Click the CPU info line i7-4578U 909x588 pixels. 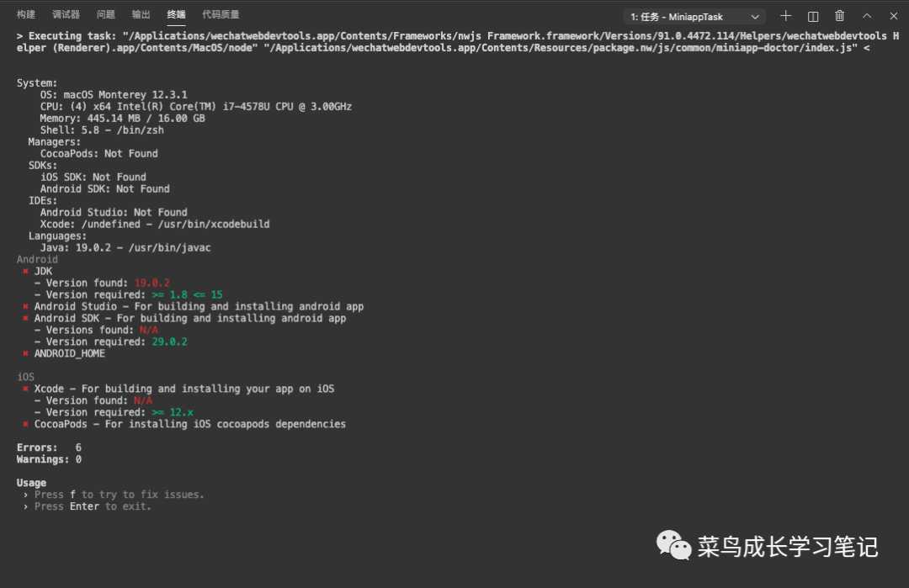coord(196,107)
